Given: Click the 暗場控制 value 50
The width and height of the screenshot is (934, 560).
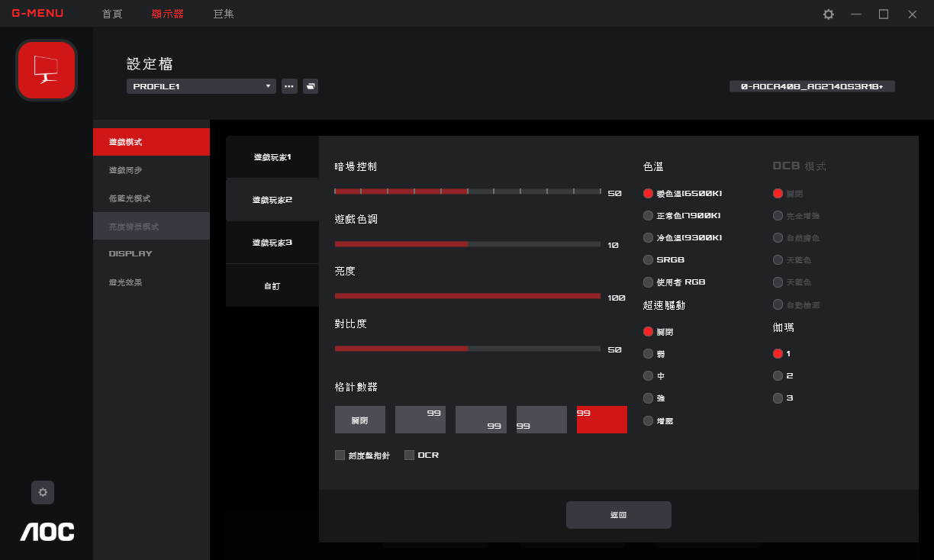Looking at the screenshot, I should 614,194.
